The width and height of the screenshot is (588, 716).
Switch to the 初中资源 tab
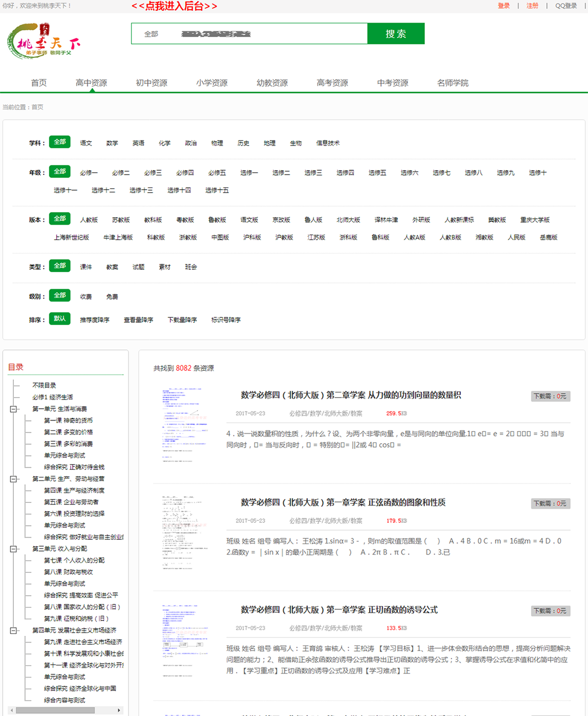(x=151, y=82)
